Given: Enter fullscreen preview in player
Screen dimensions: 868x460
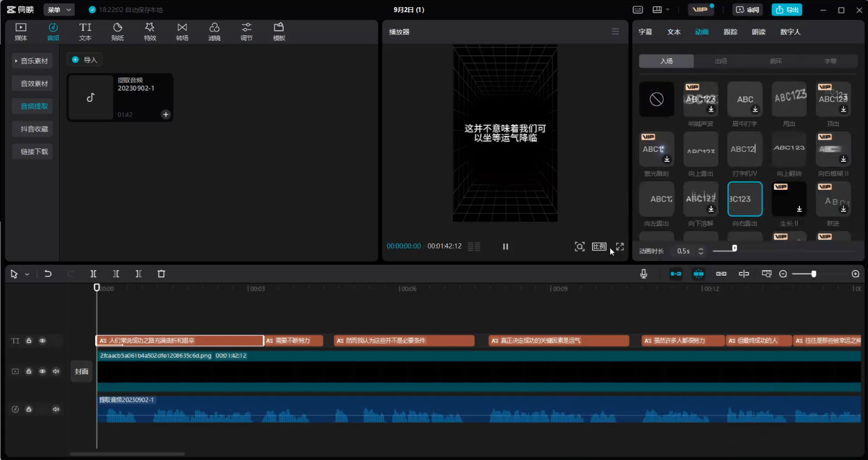Looking at the screenshot, I should pyautogui.click(x=620, y=247).
